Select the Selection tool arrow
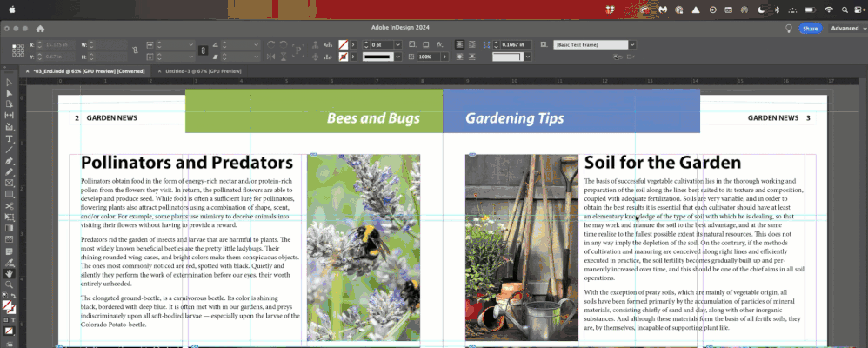This screenshot has width=868, height=348. tap(9, 83)
